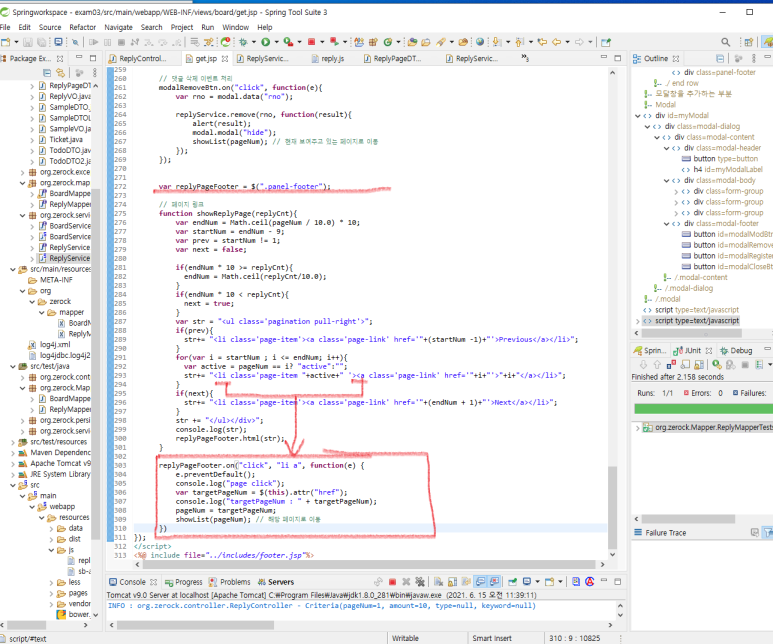Click the Last Edit Location icon
Viewport: 773px width, 644px height.
(x=542, y=42)
